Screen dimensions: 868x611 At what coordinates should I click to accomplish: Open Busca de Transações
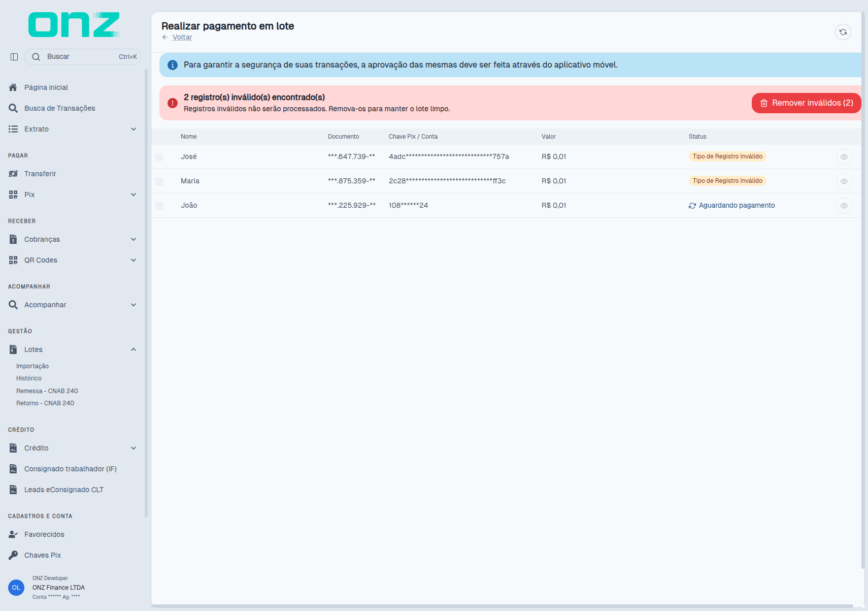pos(73,108)
